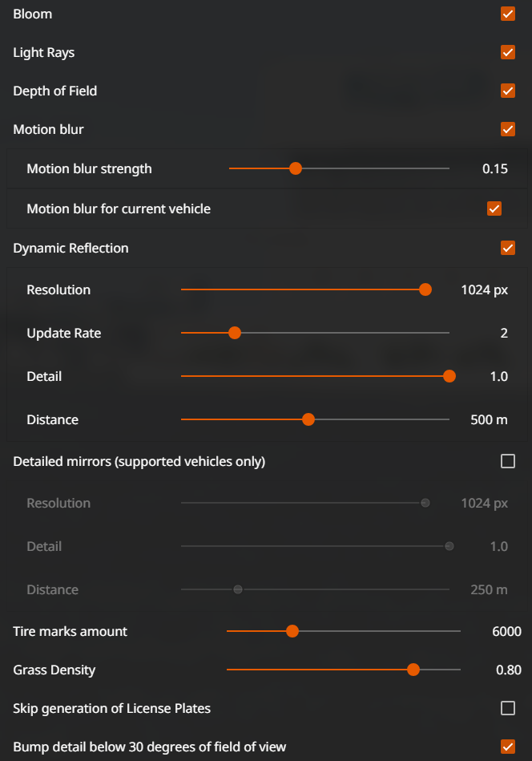Click the Grass Density slider handle
The height and width of the screenshot is (761, 532).
point(413,670)
